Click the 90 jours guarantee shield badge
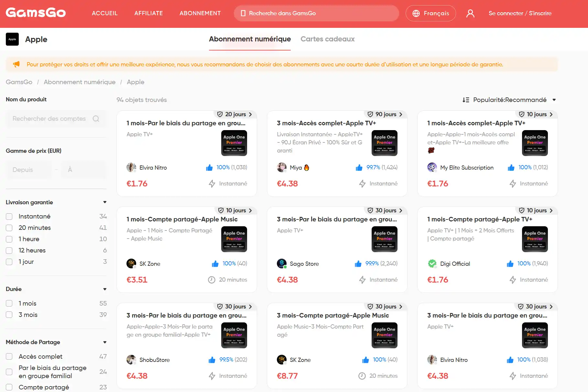 370,114
